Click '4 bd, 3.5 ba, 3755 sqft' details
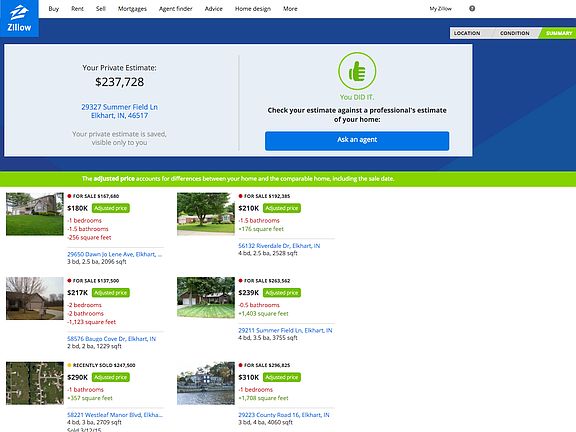 [268, 338]
